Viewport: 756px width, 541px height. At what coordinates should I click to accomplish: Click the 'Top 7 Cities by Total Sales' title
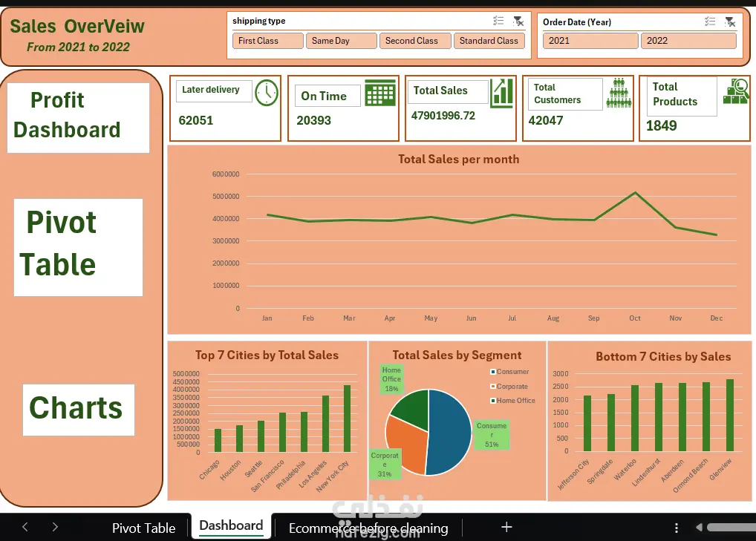pos(267,355)
